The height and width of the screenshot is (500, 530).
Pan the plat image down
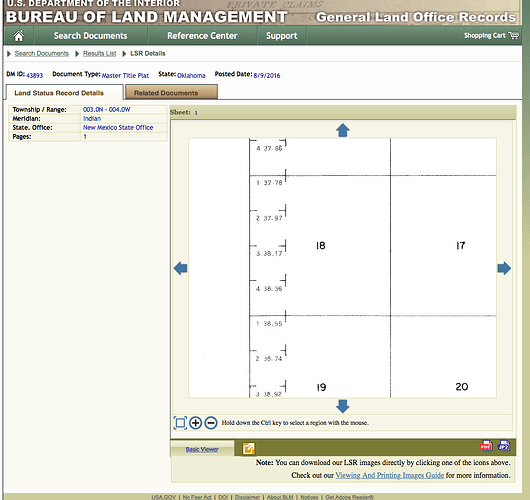343,406
